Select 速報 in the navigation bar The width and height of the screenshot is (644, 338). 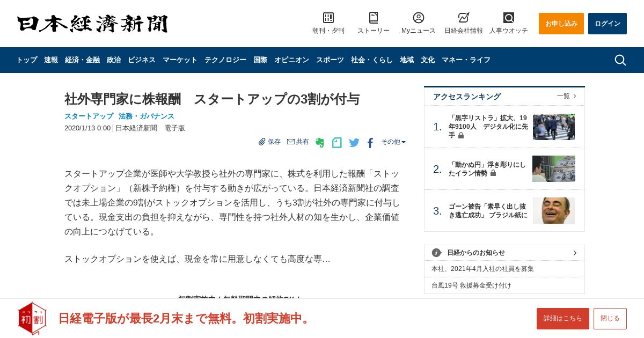point(51,60)
